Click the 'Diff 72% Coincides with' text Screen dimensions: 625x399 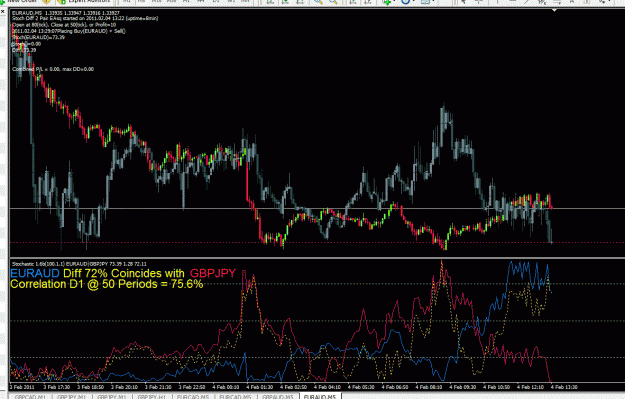(x=124, y=273)
